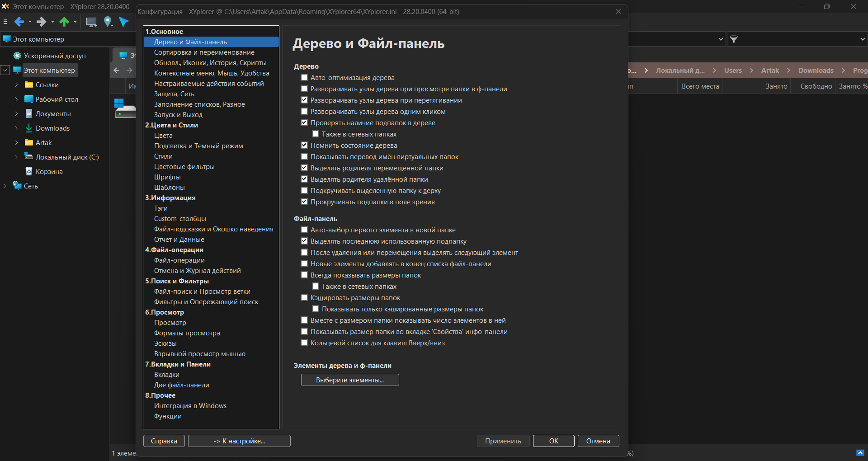Enable 'Авто-оптимизация дерева' checkbox
Viewport: 868px width, 461px height.
point(304,78)
